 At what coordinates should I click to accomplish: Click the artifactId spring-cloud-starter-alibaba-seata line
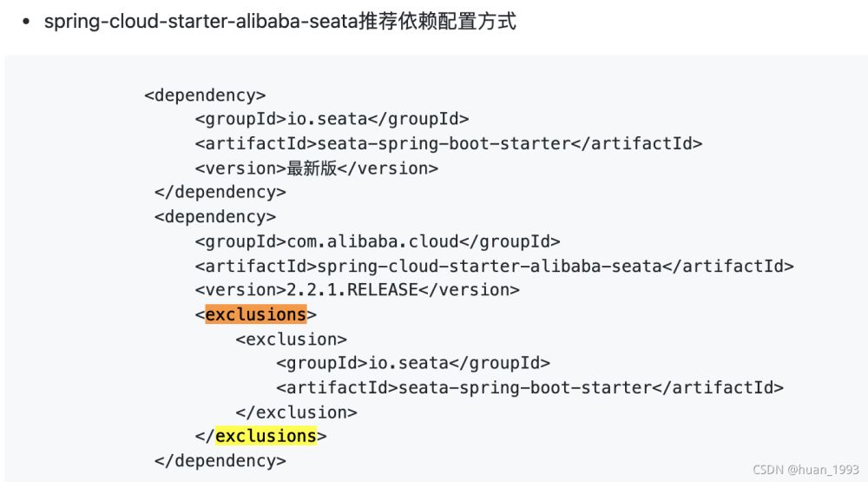tap(495, 266)
